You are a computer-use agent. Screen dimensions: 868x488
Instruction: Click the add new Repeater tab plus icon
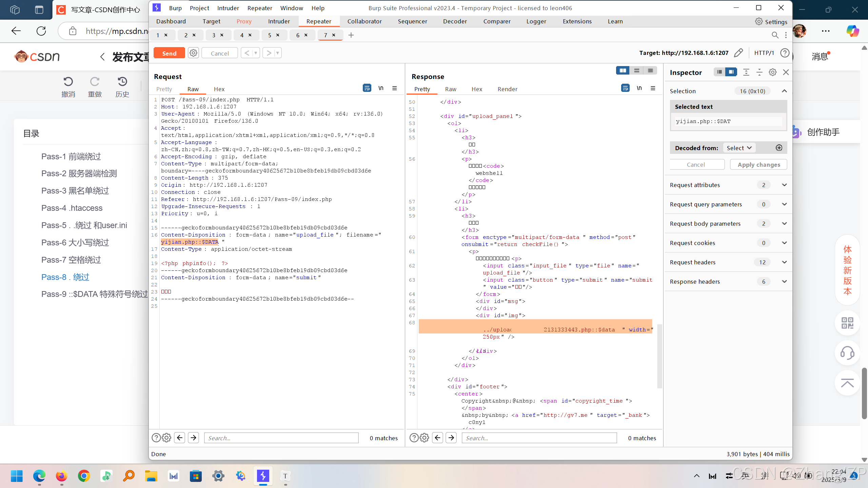pyautogui.click(x=351, y=35)
